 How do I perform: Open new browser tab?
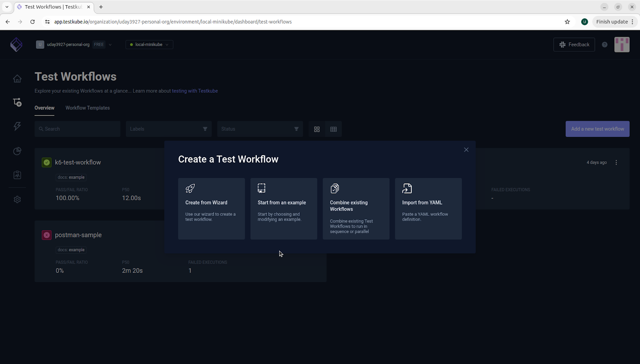click(x=101, y=7)
